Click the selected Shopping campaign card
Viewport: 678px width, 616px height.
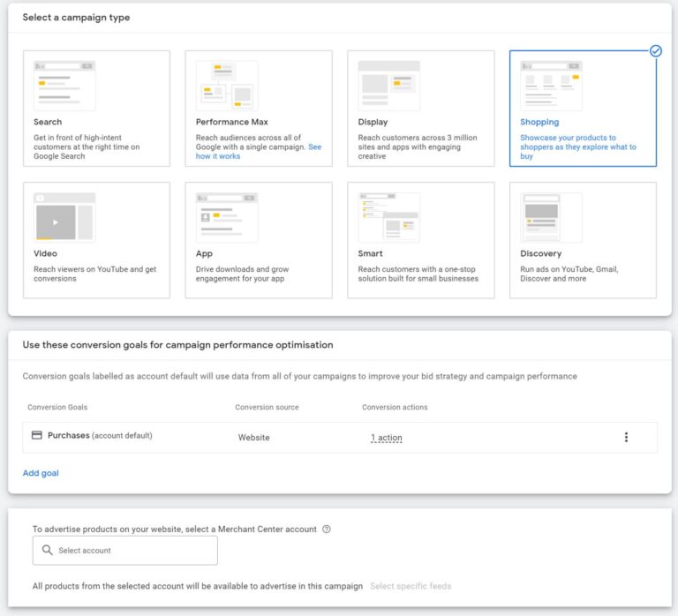pyautogui.click(x=583, y=109)
